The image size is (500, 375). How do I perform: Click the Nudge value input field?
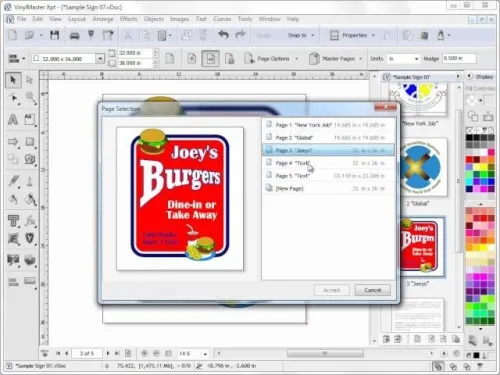[x=459, y=58]
